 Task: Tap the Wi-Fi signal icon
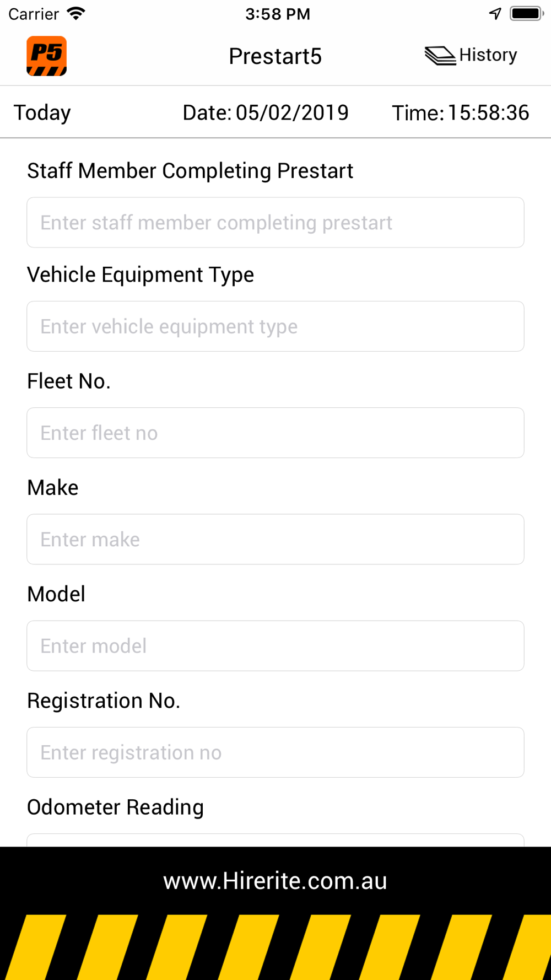[x=76, y=14]
